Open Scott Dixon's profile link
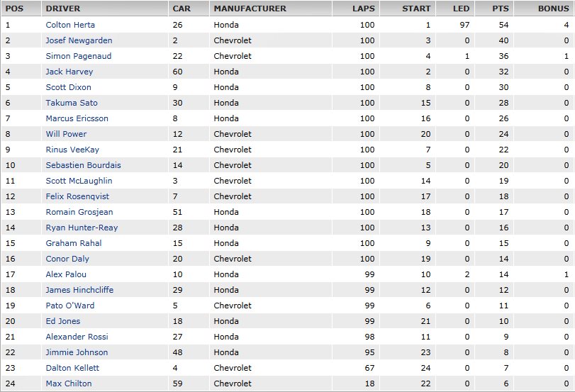 (68, 87)
